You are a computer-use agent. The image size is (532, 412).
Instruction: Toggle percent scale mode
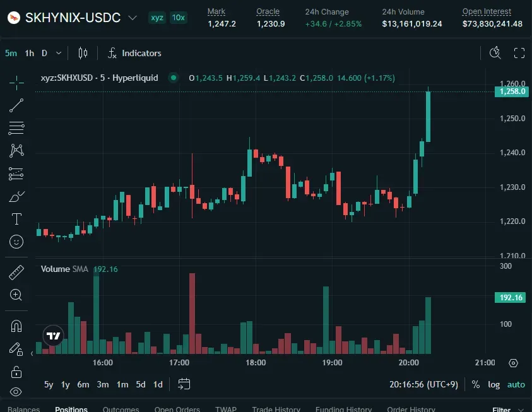(476, 384)
